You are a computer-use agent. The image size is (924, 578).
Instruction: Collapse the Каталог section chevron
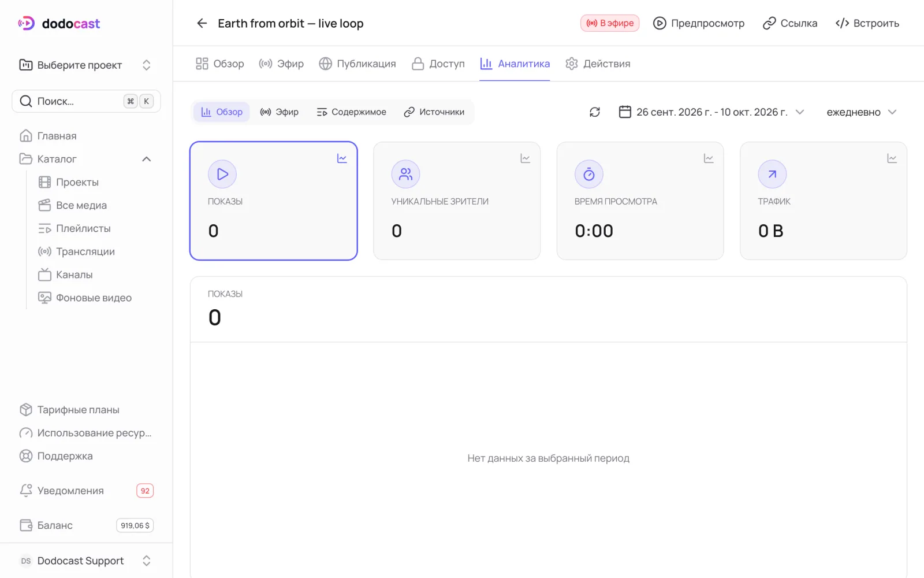tap(147, 159)
